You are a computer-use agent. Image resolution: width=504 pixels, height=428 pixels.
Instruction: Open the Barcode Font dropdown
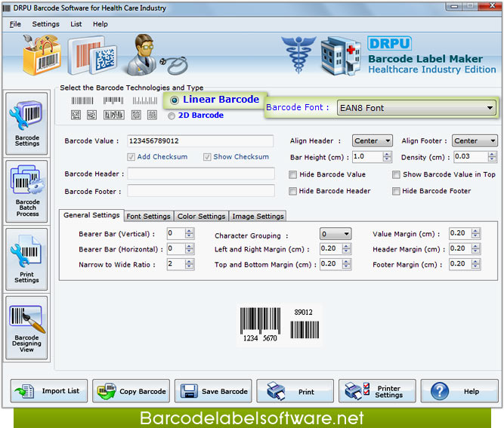pos(416,108)
